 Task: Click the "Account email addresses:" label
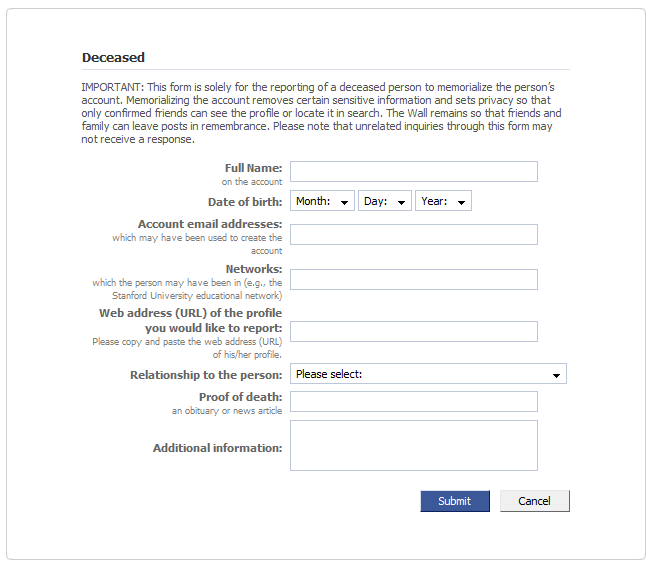(x=210, y=224)
